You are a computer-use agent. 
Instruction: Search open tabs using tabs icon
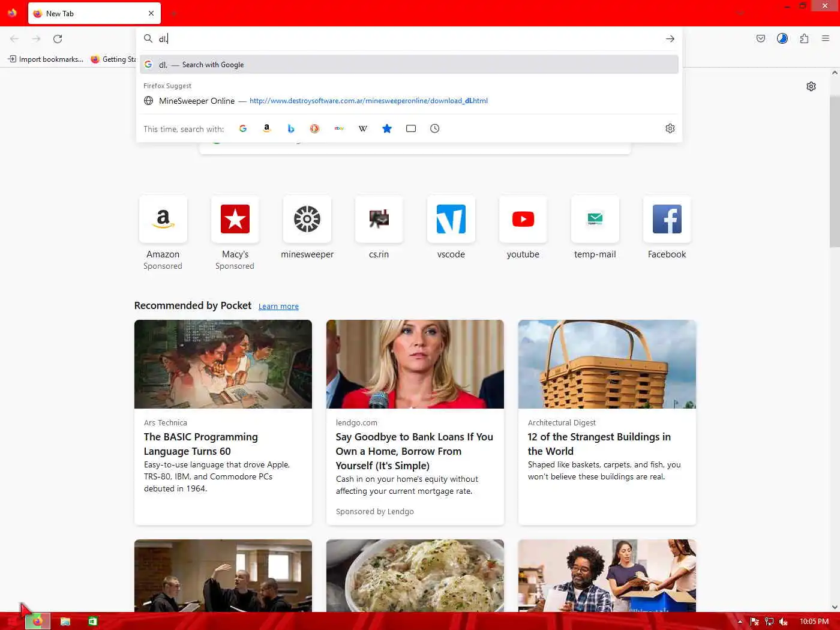click(411, 128)
